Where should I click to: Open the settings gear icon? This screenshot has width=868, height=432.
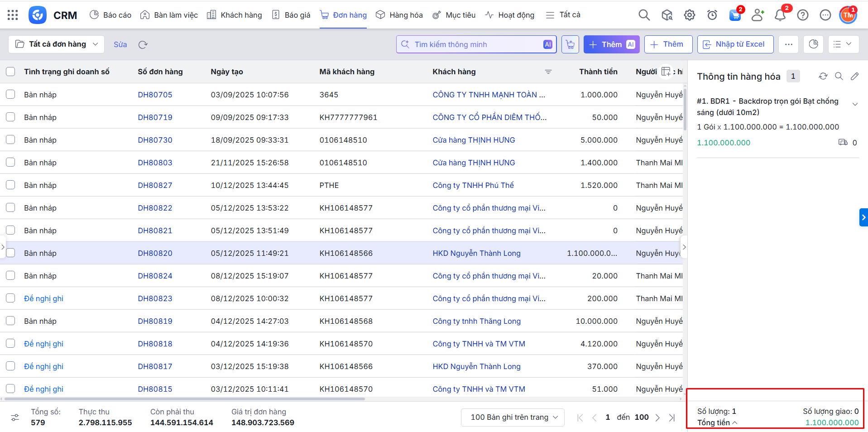point(689,15)
